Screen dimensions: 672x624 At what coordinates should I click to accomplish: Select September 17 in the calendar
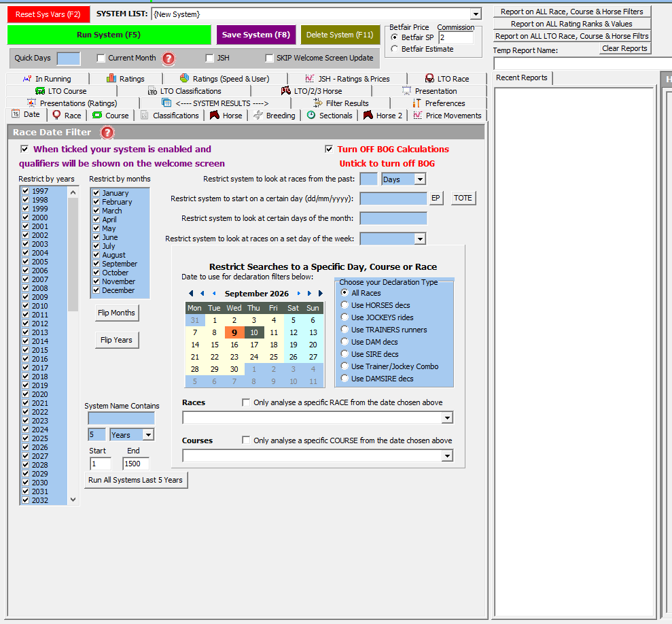[x=254, y=345]
